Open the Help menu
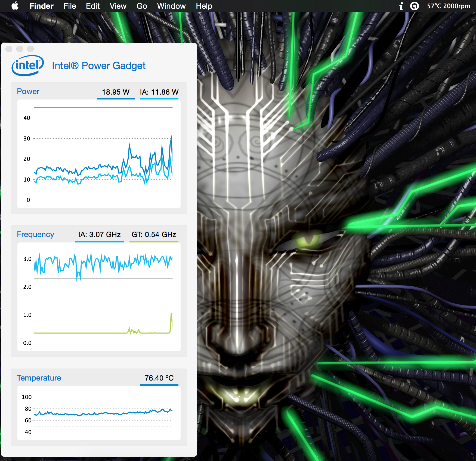The width and height of the screenshot is (476, 461). (x=204, y=6)
